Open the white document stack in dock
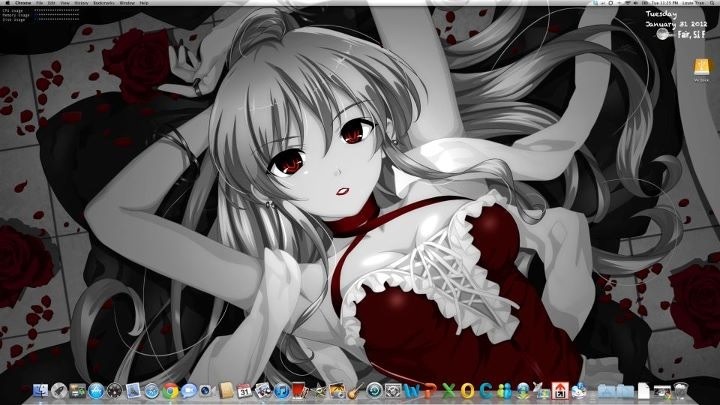This screenshot has width=720, height=405. (643, 391)
